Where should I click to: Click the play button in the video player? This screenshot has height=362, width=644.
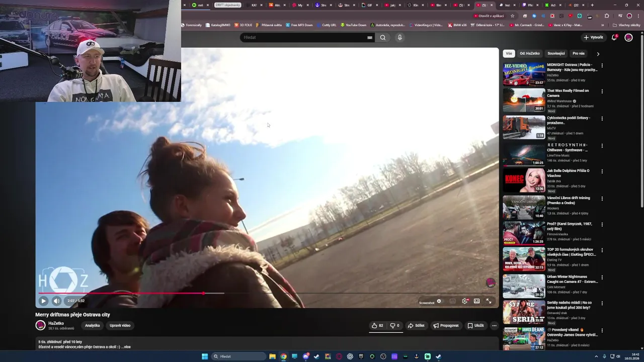pos(43,301)
